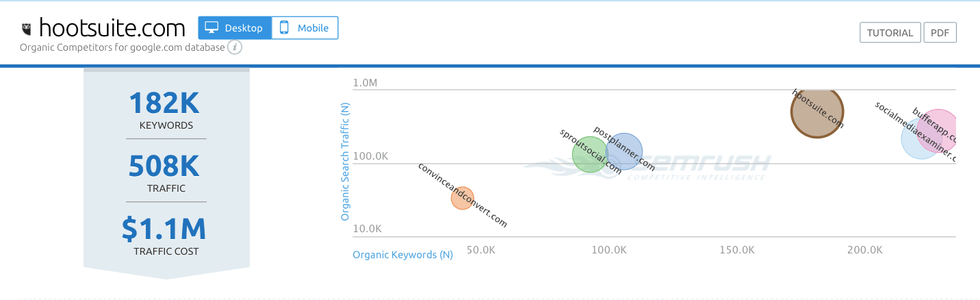This screenshot has width=980, height=300.
Task: Switch to the Desktop view toggle
Action: point(235,28)
